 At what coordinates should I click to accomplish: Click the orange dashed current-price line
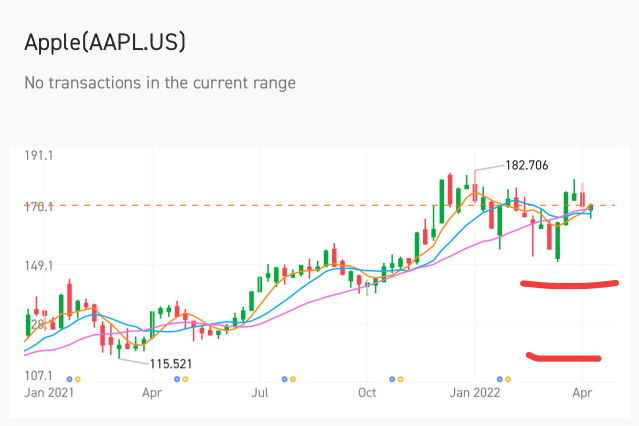pos(320,205)
